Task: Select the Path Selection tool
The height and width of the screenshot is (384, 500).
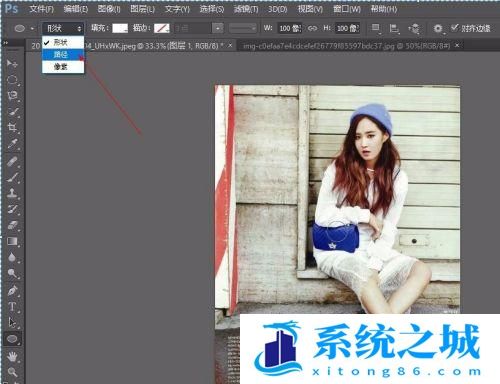Action: coord(12,323)
